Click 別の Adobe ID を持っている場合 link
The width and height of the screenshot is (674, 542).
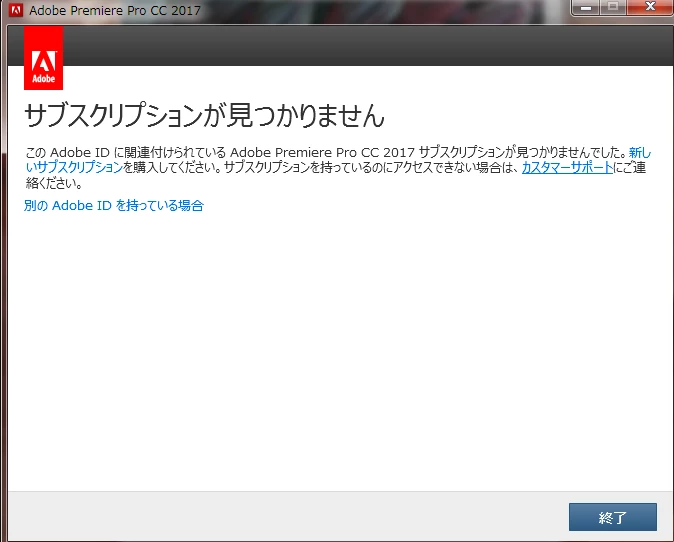114,205
